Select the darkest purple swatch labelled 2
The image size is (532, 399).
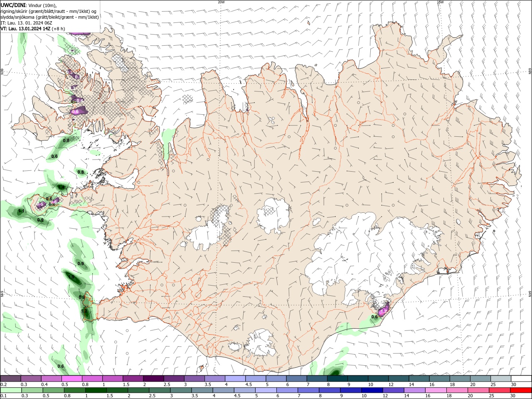(x=153, y=379)
